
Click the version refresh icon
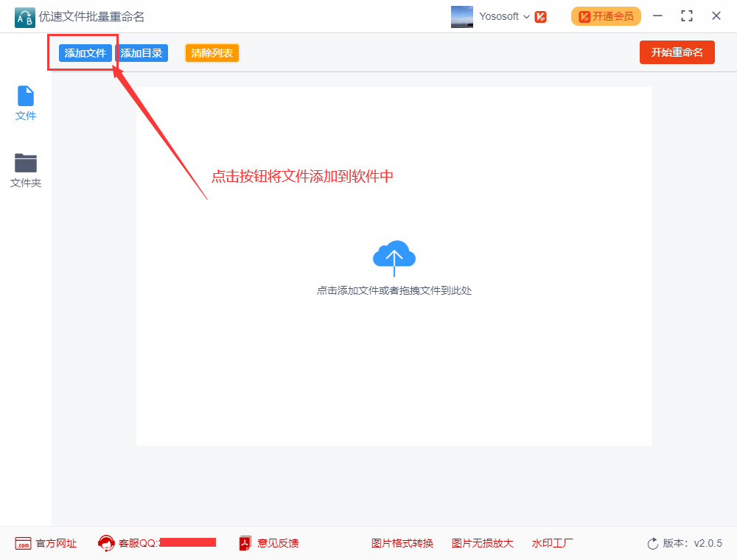tap(653, 544)
